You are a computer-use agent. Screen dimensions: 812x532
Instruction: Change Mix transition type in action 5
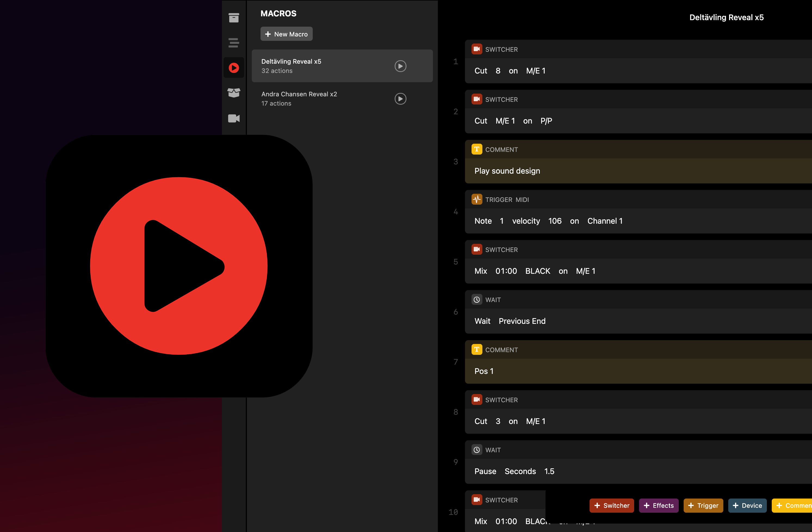click(481, 271)
